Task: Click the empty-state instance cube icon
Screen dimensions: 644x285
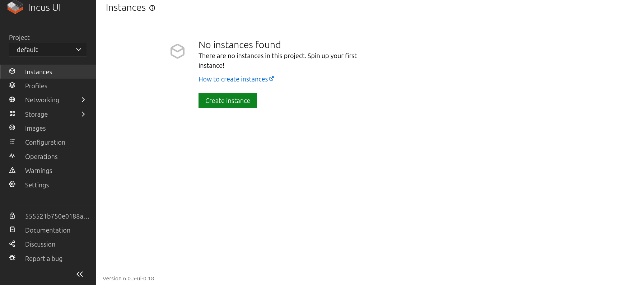Action: click(x=177, y=51)
